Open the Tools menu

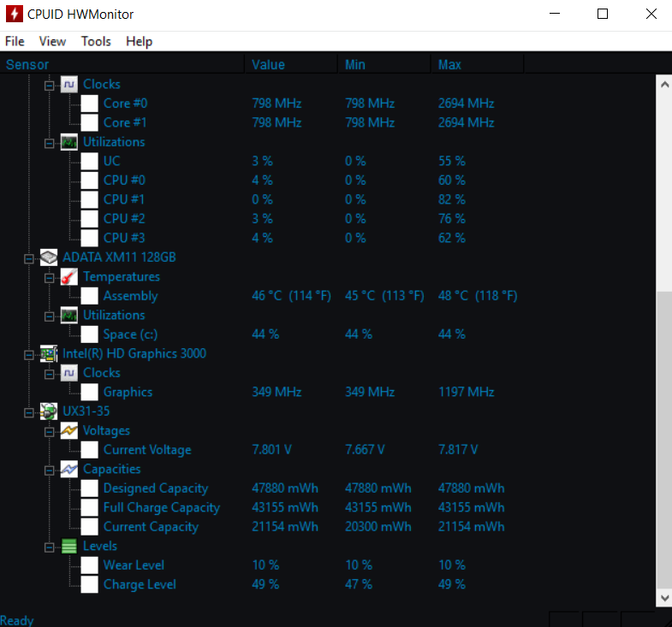point(96,42)
